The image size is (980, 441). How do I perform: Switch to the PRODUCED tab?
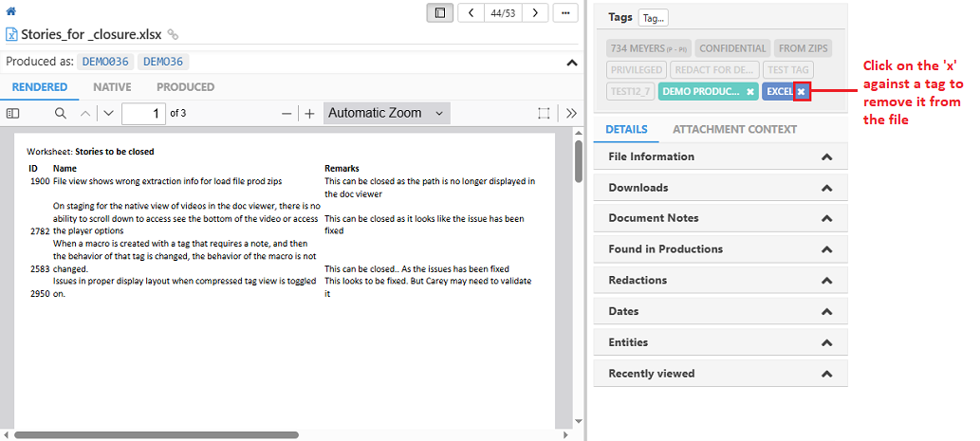pyautogui.click(x=186, y=87)
